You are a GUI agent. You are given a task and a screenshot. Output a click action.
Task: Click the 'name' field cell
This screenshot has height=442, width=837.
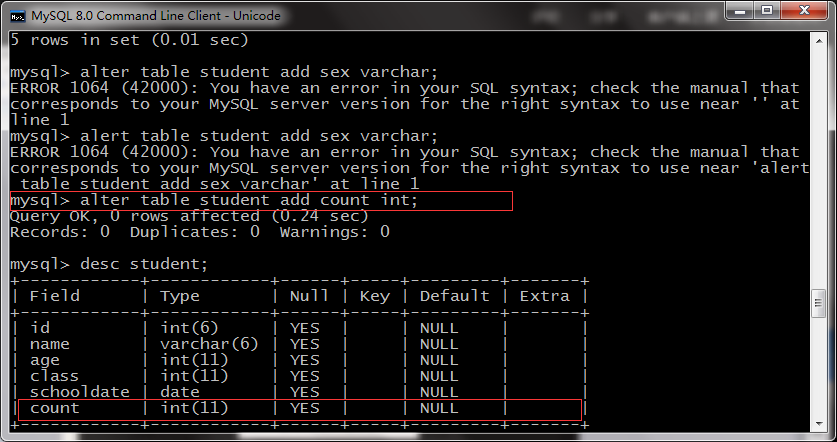pyautogui.click(x=50, y=344)
